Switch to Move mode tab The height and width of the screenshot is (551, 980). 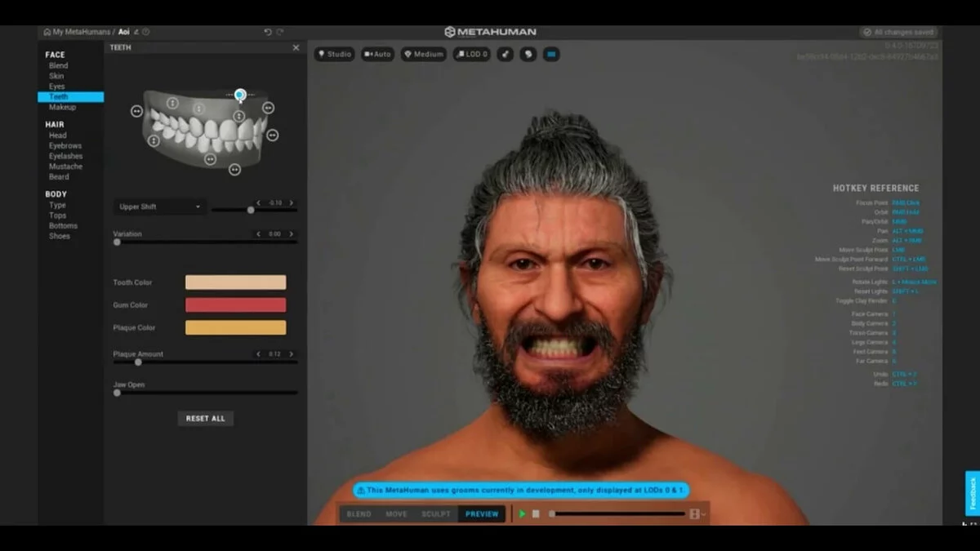point(396,513)
